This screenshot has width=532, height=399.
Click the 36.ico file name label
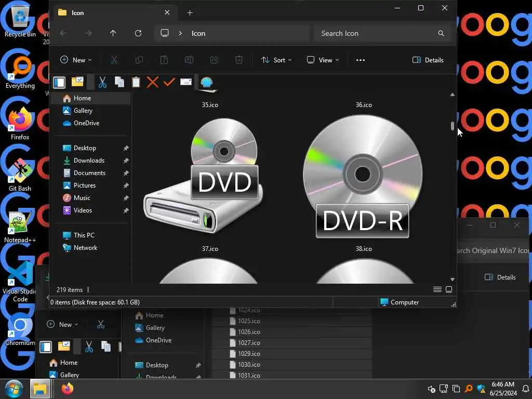click(364, 105)
